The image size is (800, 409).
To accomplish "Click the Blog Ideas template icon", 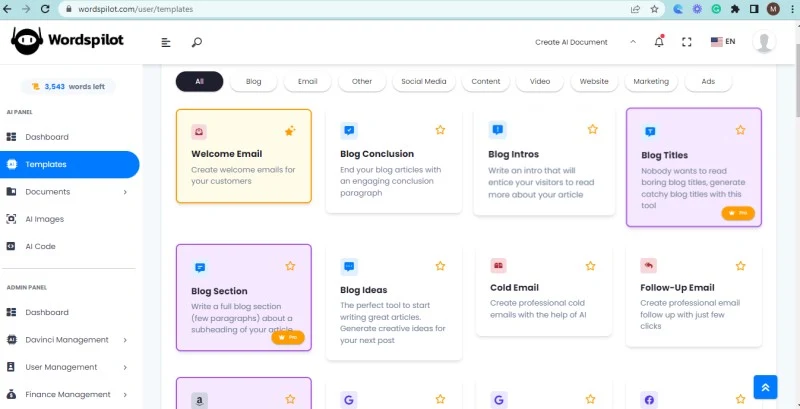I will point(349,266).
